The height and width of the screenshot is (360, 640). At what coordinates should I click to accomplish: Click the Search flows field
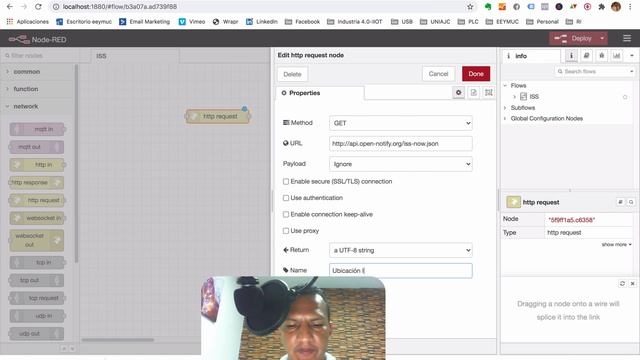pos(595,71)
